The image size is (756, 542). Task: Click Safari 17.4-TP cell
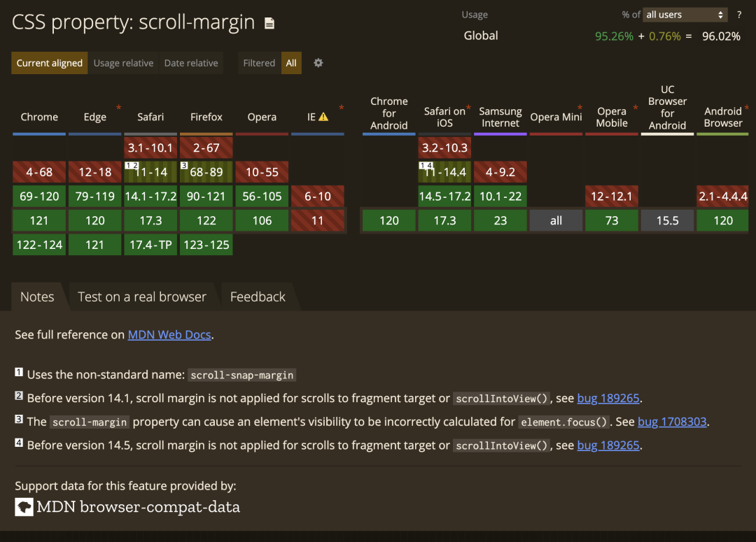[150, 245]
